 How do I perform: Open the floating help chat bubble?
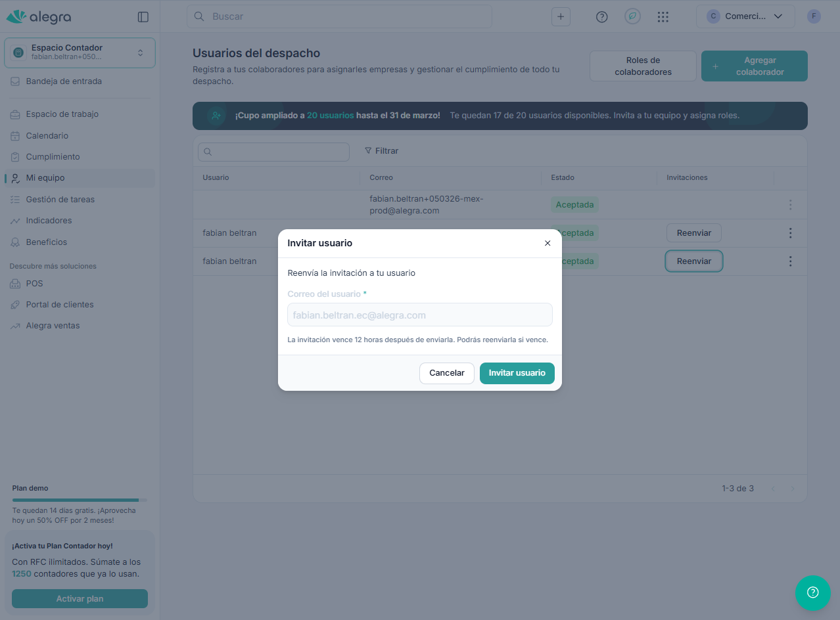[812, 592]
